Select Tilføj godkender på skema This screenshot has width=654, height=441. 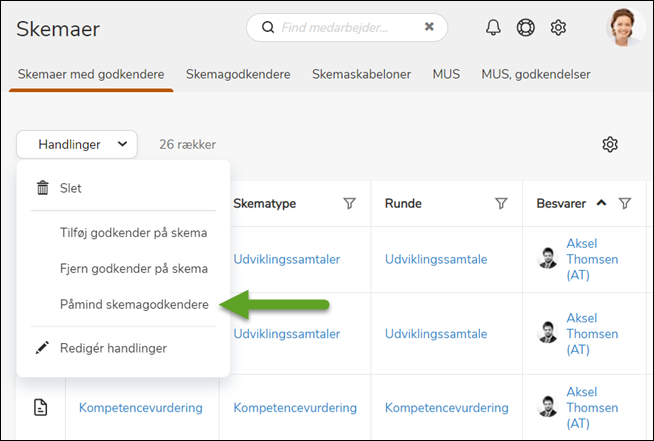[134, 233]
